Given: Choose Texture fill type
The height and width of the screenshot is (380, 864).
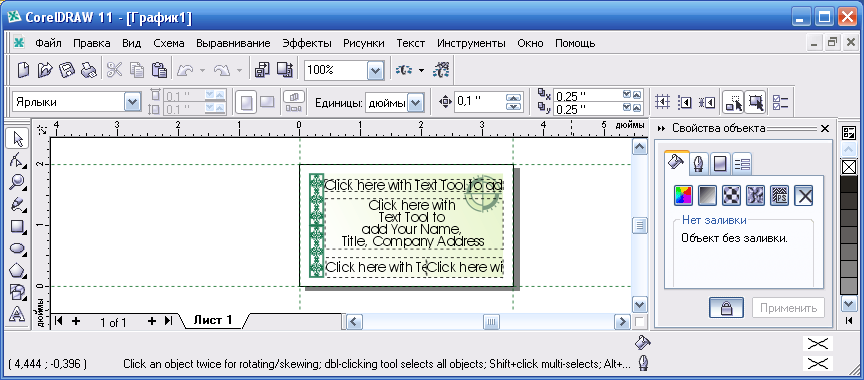Looking at the screenshot, I should [755, 195].
